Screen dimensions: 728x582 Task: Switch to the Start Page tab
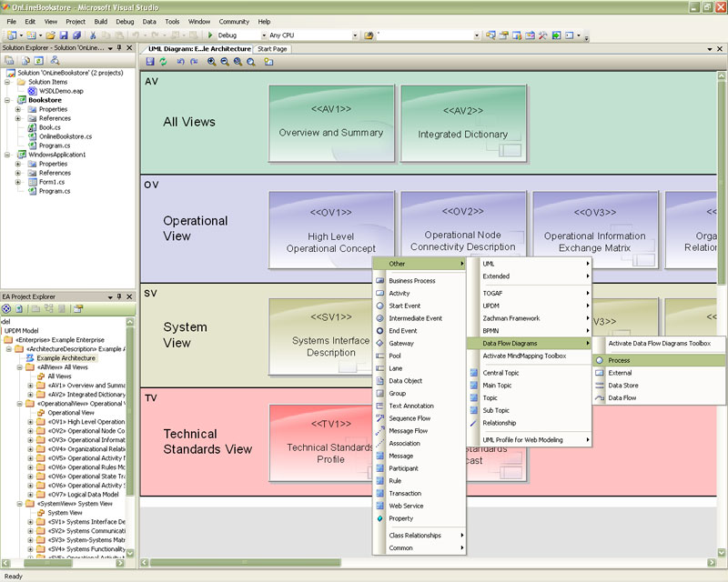point(273,48)
